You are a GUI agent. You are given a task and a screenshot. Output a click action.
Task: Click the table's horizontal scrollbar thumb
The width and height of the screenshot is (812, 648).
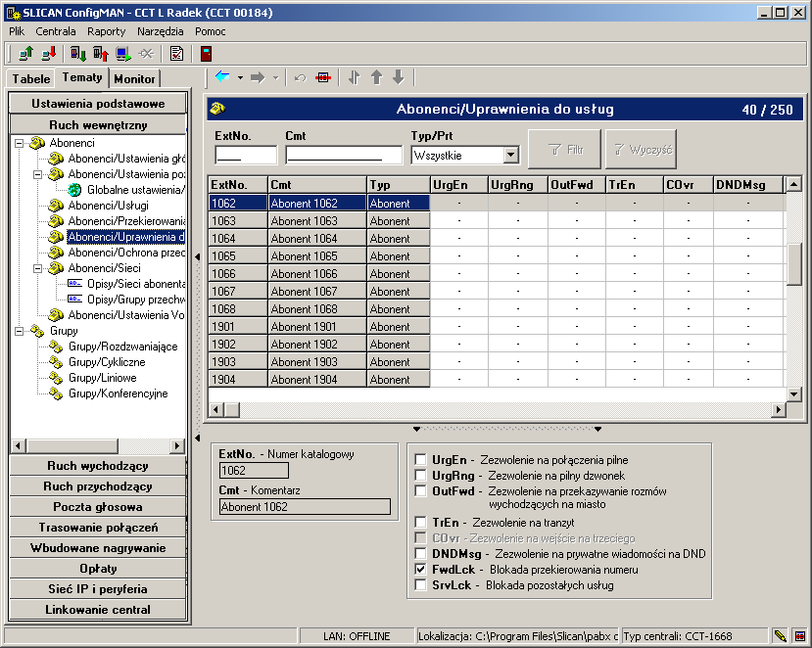(x=232, y=410)
